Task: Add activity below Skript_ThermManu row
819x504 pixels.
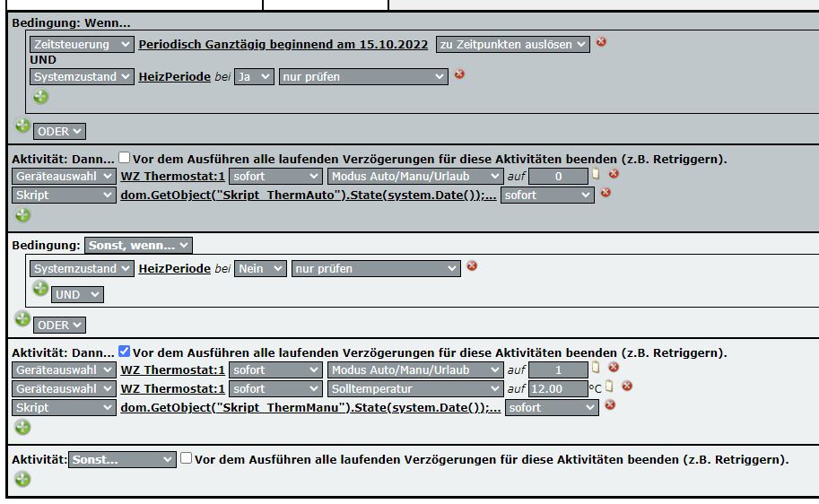Action: pyautogui.click(x=22, y=427)
